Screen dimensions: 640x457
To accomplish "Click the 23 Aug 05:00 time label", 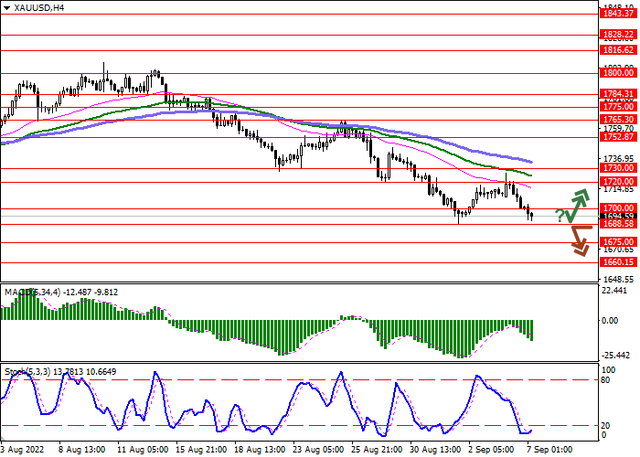I will 320,450.
